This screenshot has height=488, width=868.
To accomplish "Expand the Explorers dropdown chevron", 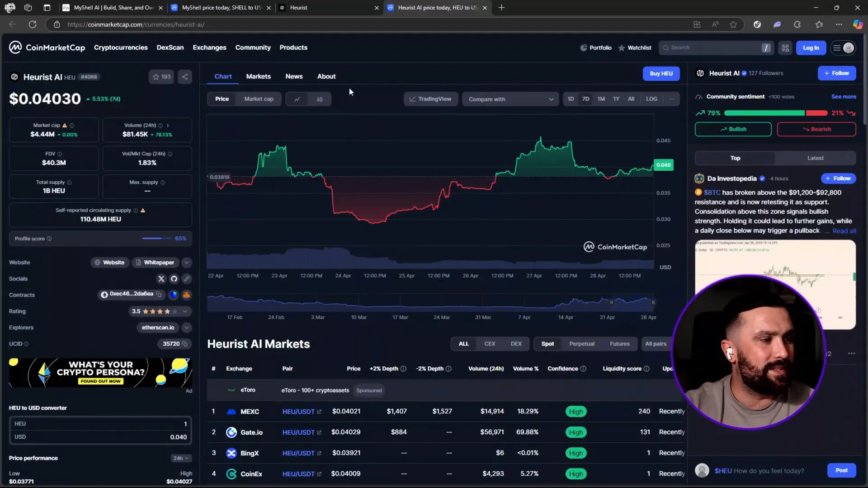I will click(x=187, y=328).
